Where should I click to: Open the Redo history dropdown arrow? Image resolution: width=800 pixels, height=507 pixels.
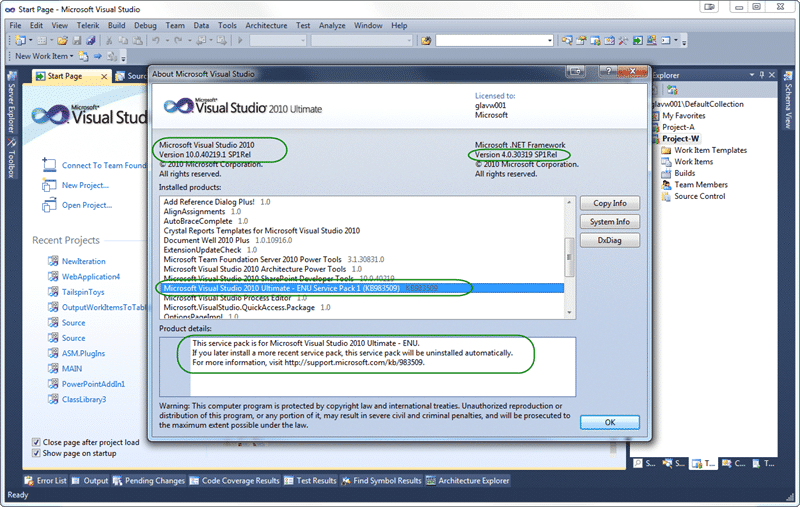pyautogui.click(x=190, y=40)
